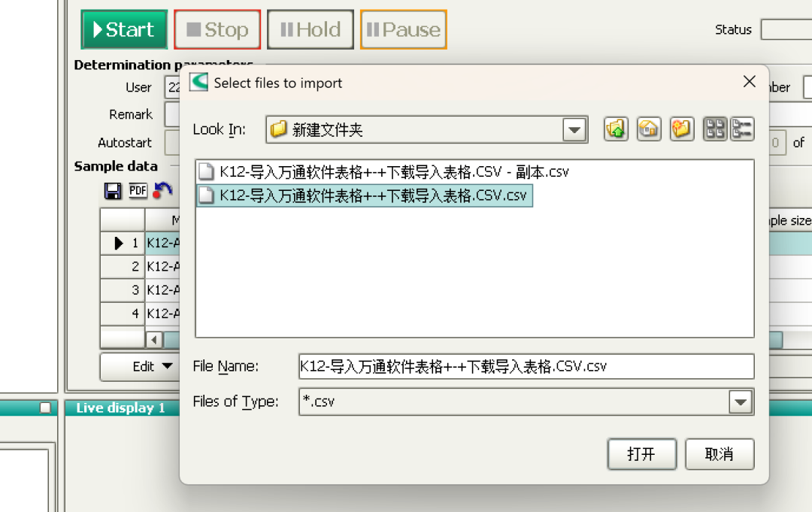
Task: Select row 2 header in Sample data table
Action: (123, 267)
